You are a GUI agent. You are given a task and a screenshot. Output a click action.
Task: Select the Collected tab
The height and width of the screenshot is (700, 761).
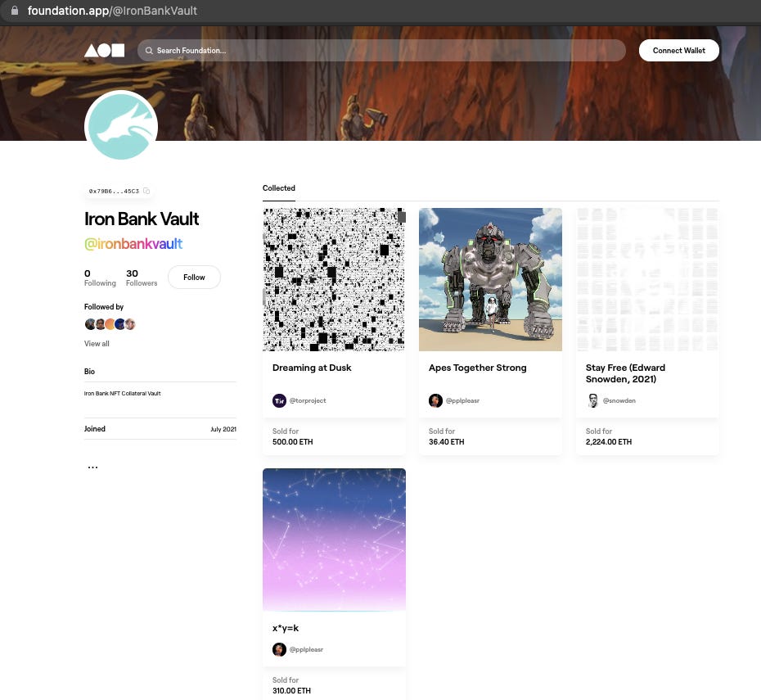pyautogui.click(x=278, y=188)
